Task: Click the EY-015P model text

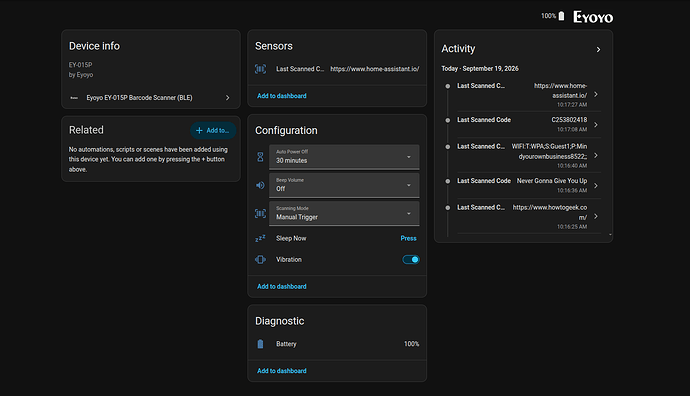Action: point(81,65)
